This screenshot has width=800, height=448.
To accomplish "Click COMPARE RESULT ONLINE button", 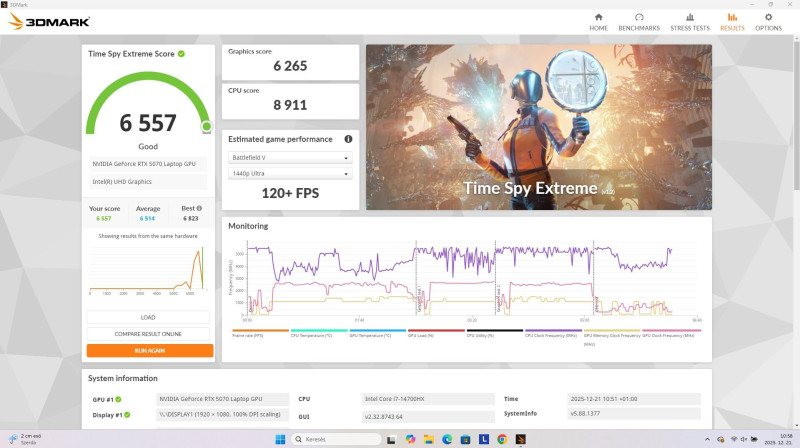I will [x=148, y=334].
